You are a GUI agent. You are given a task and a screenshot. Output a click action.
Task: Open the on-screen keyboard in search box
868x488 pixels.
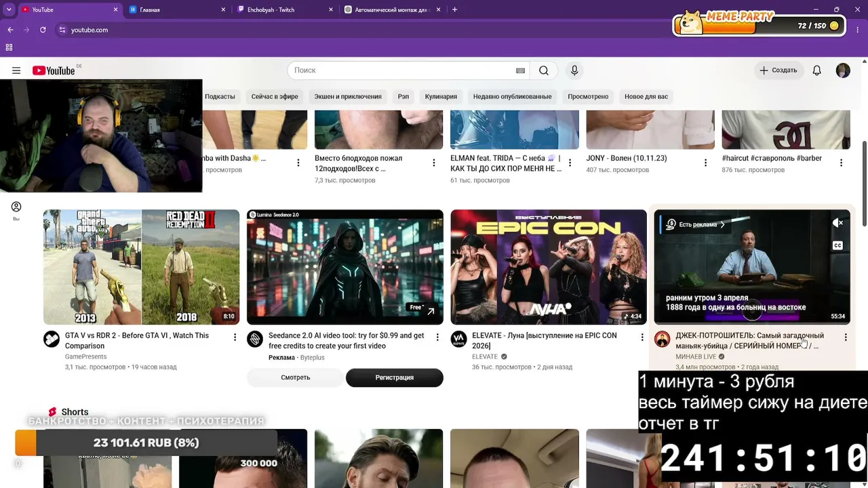pyautogui.click(x=520, y=70)
